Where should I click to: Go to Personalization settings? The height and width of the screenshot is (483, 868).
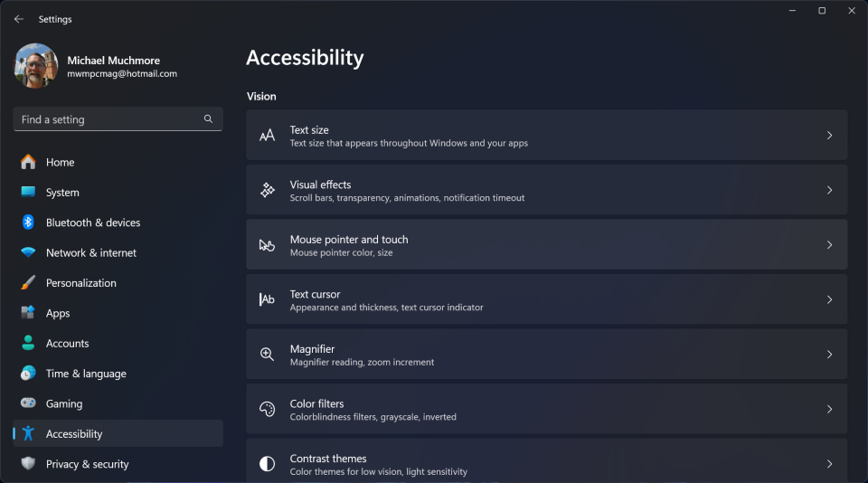pos(80,283)
